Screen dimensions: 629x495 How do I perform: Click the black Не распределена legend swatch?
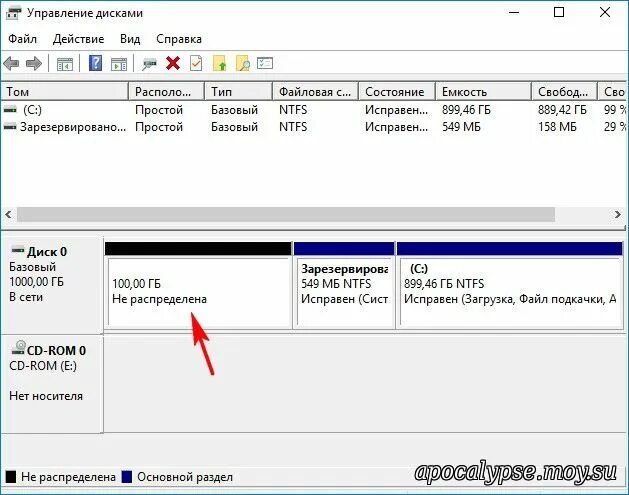11,477
